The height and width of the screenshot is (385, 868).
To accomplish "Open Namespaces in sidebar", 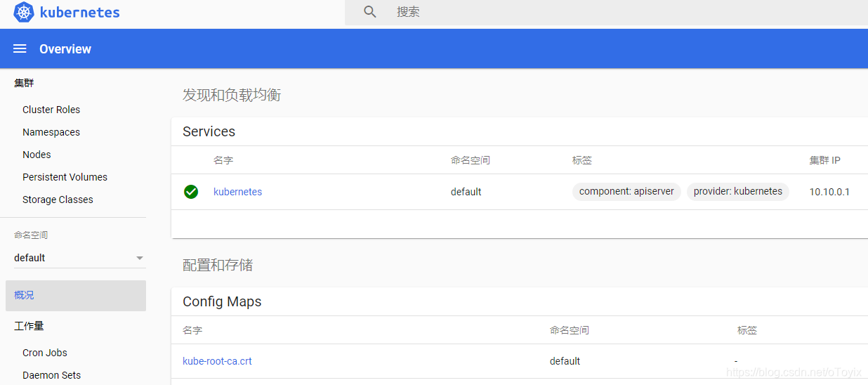I will (51, 132).
